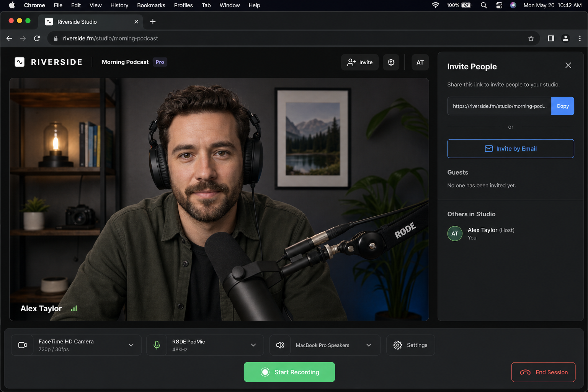Open the Profiles menu
Image resolution: width=588 pixels, height=392 pixels.
point(183,5)
